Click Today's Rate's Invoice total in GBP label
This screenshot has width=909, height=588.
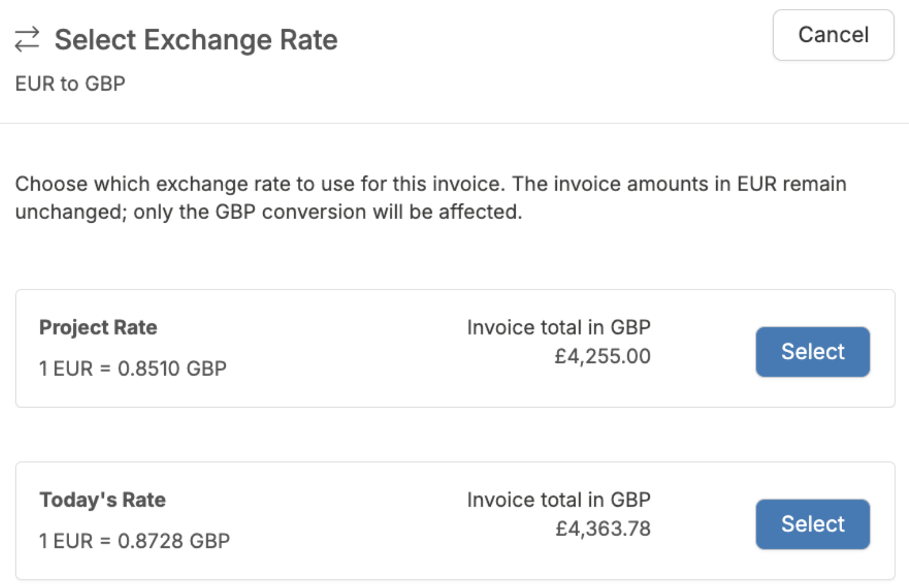(x=558, y=500)
